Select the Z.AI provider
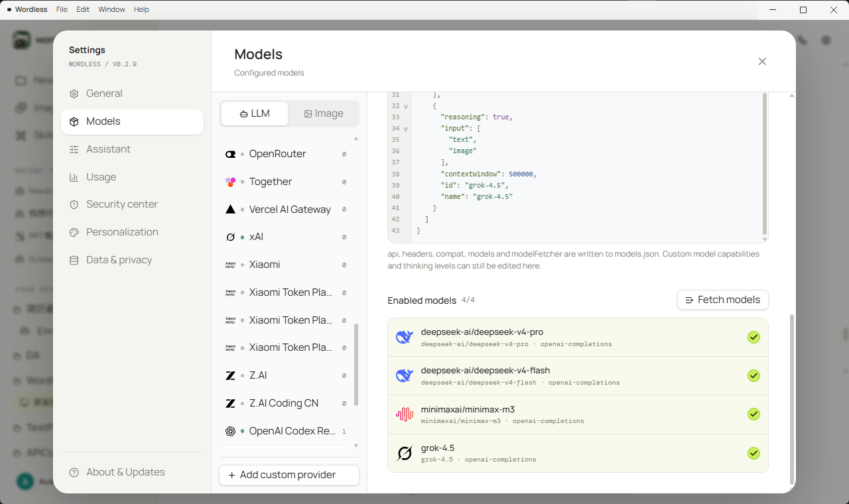This screenshot has height=504, width=849. pos(287,375)
